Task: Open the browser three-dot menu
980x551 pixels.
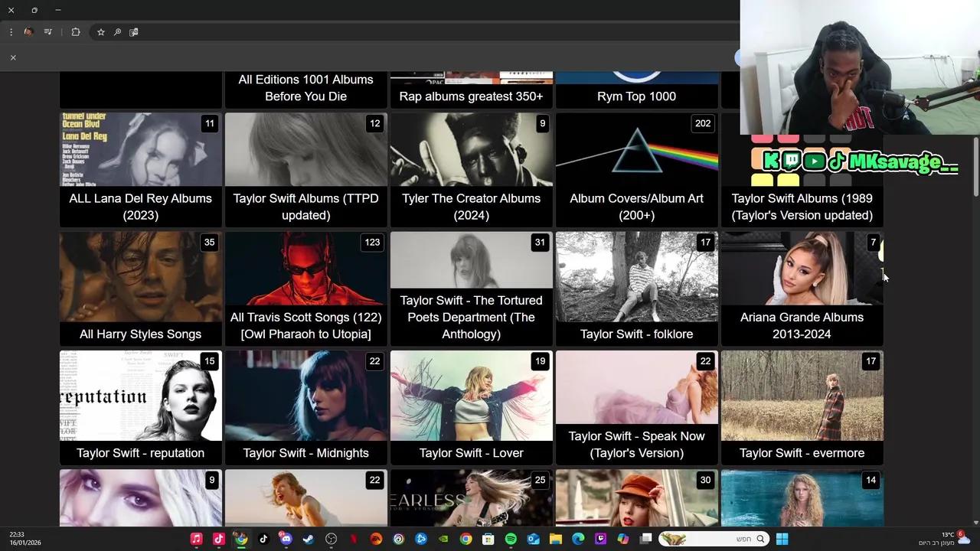Action: click(11, 32)
